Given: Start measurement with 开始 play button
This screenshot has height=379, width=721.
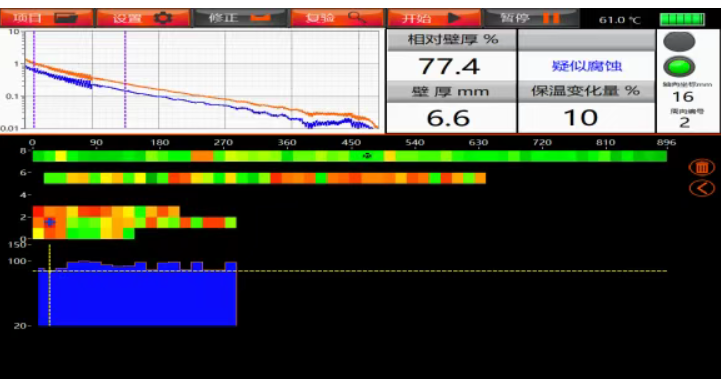Looking at the screenshot, I should click(x=433, y=18).
